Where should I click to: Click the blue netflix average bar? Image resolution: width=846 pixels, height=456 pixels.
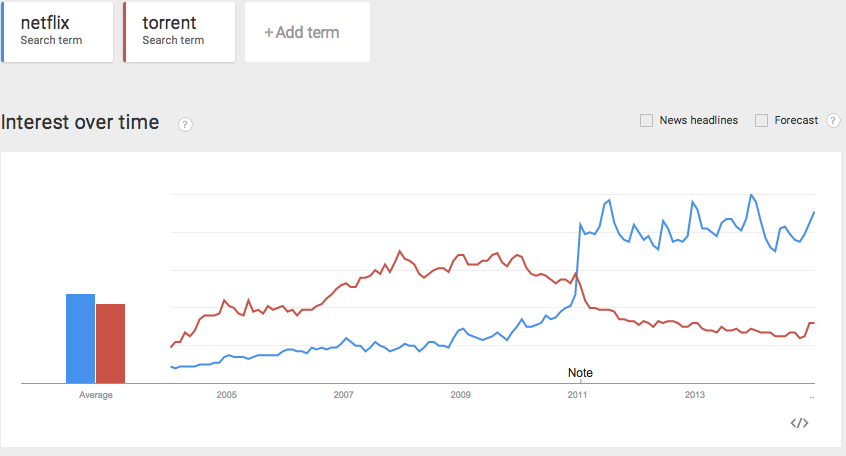[80, 338]
